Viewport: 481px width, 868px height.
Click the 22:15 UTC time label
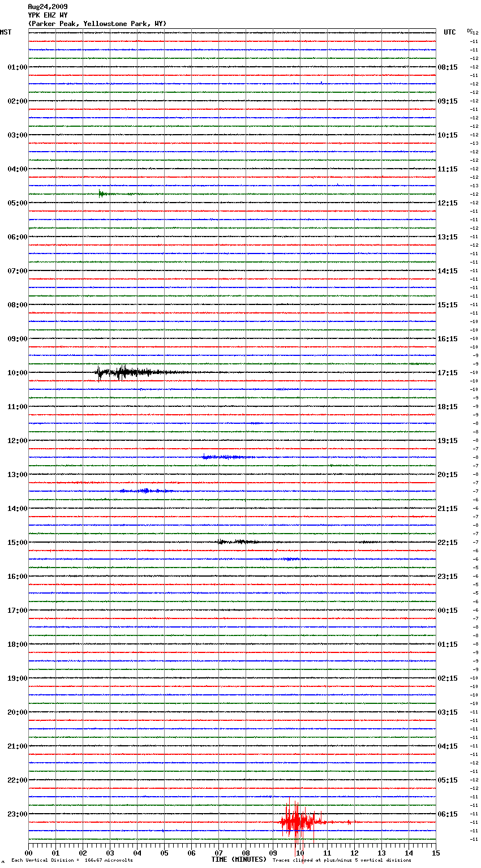[x=448, y=543]
